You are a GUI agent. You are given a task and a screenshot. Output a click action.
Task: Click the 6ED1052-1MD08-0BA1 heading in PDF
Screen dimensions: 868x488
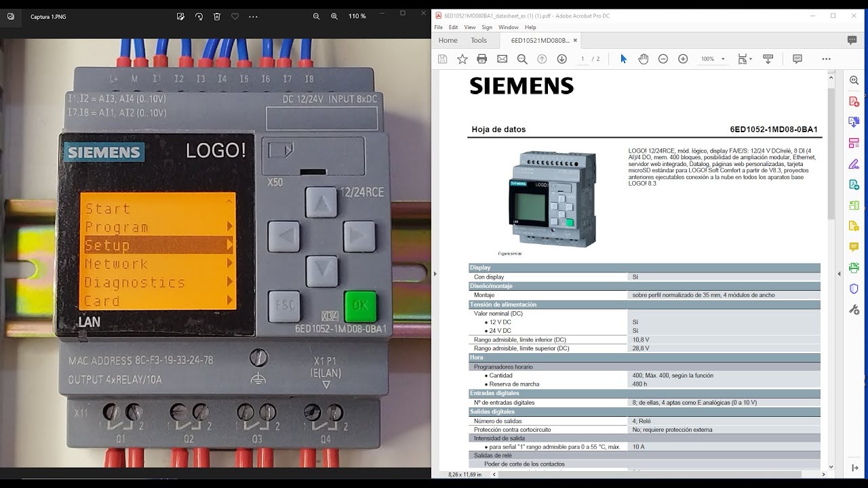pyautogui.click(x=774, y=129)
